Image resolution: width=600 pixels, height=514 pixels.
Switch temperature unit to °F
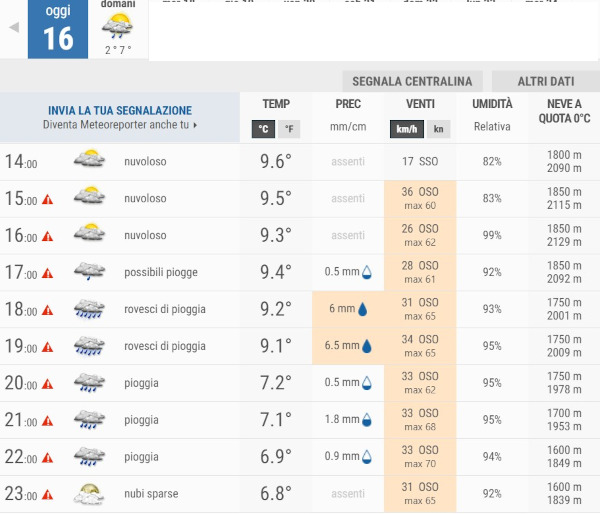[x=288, y=129]
